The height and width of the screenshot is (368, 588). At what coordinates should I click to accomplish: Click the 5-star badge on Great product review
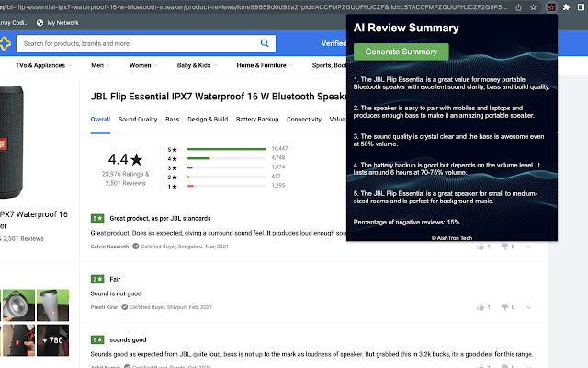pyautogui.click(x=97, y=218)
